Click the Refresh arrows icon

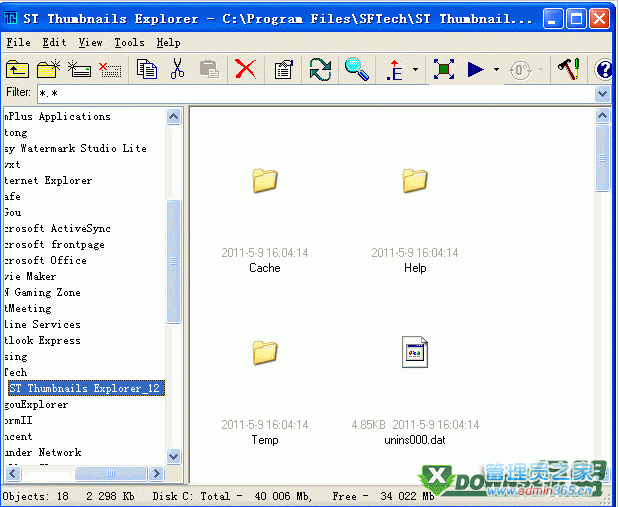point(320,69)
